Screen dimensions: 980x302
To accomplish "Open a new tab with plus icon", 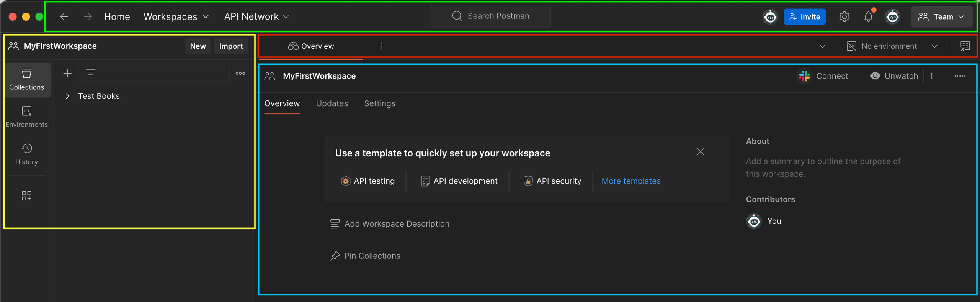I will [x=382, y=46].
